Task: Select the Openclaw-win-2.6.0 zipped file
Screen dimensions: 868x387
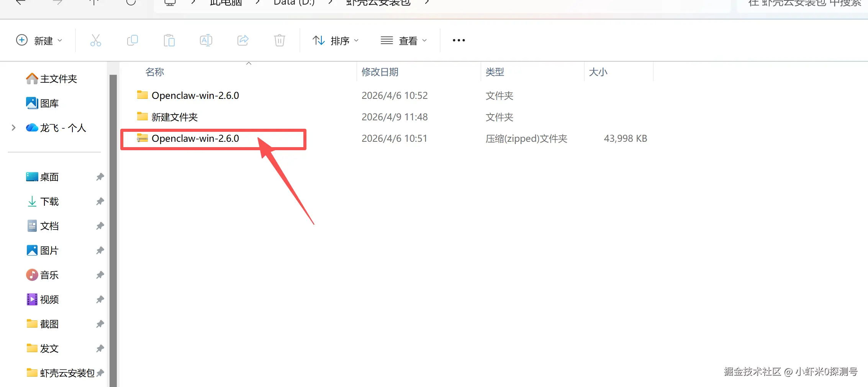Action: point(195,138)
